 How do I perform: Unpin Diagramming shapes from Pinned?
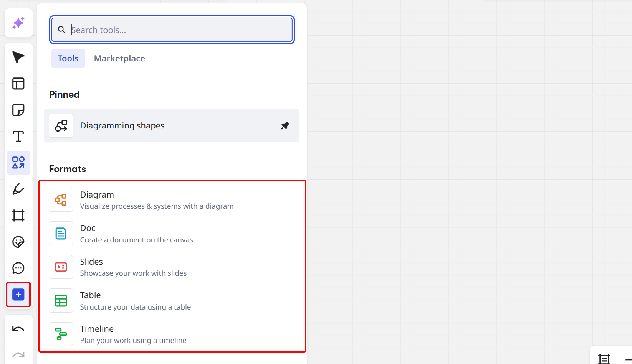click(285, 125)
